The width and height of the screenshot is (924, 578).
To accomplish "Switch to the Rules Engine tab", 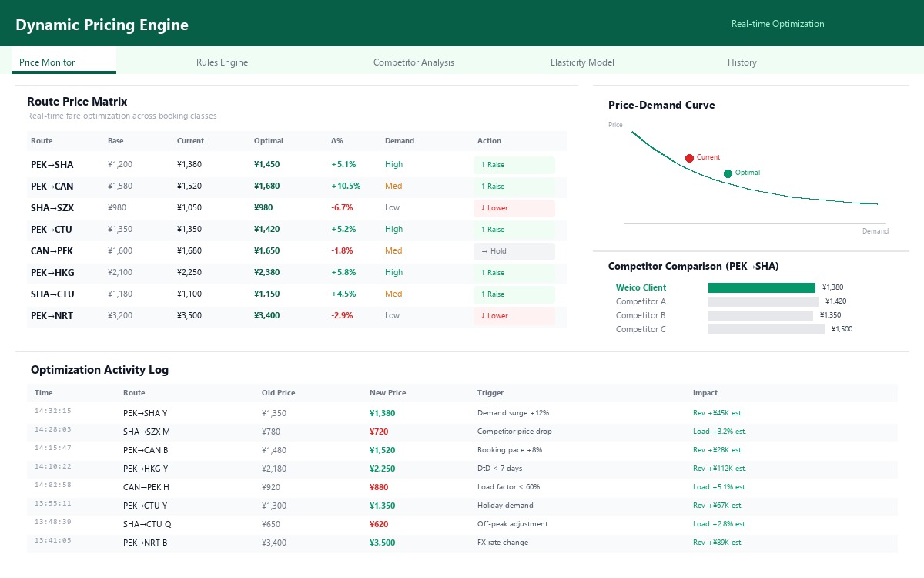I will coord(222,62).
